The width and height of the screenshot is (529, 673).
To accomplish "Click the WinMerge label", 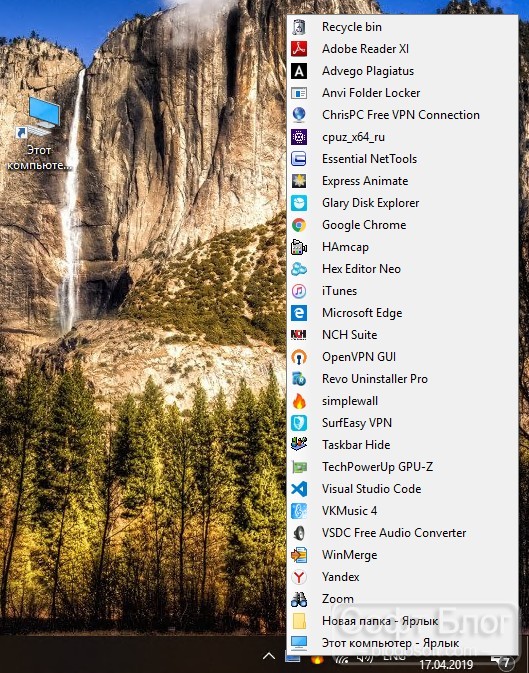I will click(x=350, y=555).
